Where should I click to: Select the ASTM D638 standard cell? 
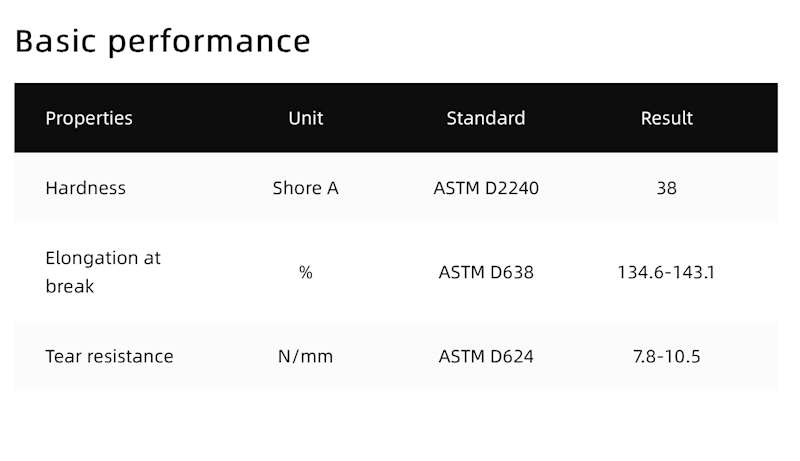point(486,272)
